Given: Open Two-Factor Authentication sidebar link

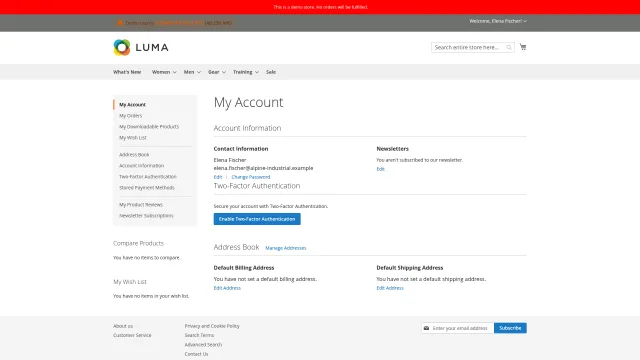Looking at the screenshot, I should (148, 177).
